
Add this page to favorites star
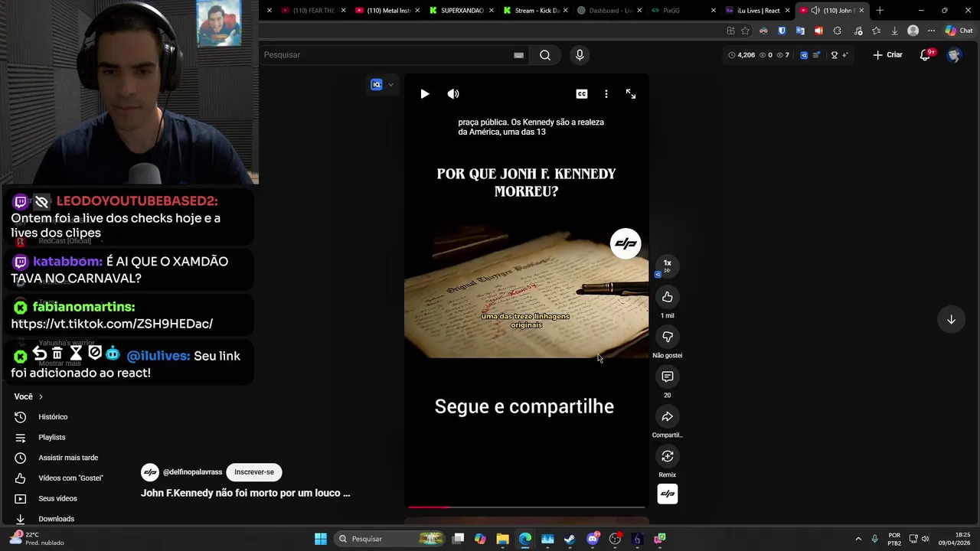point(745,31)
